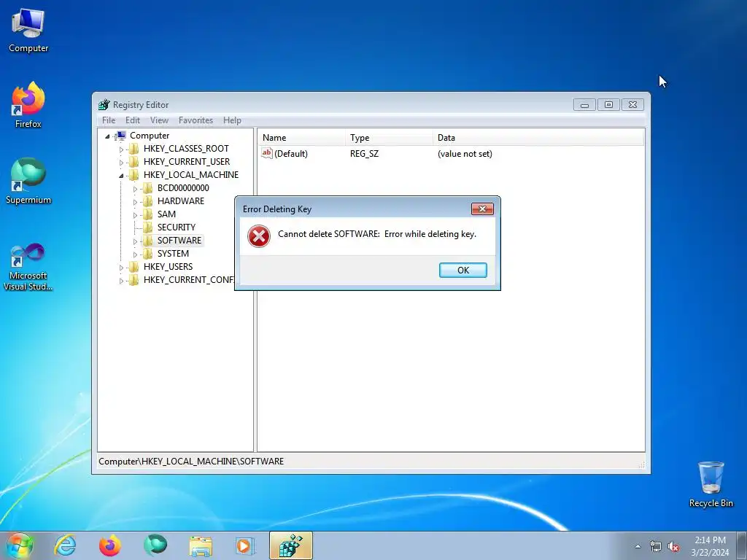Screen dimensions: 747x560
Task: Click the Name column header
Action: click(x=301, y=138)
